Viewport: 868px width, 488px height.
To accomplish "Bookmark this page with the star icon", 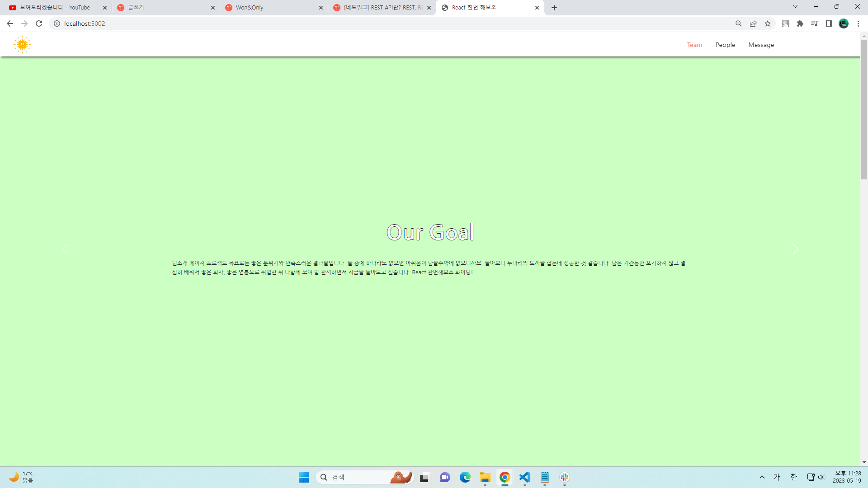I will 768,23.
